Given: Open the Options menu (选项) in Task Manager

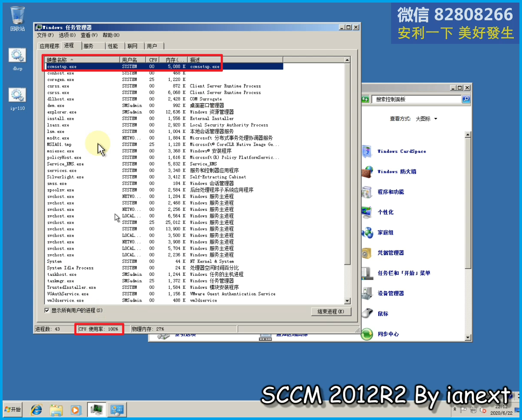Looking at the screenshot, I should pos(67,35).
